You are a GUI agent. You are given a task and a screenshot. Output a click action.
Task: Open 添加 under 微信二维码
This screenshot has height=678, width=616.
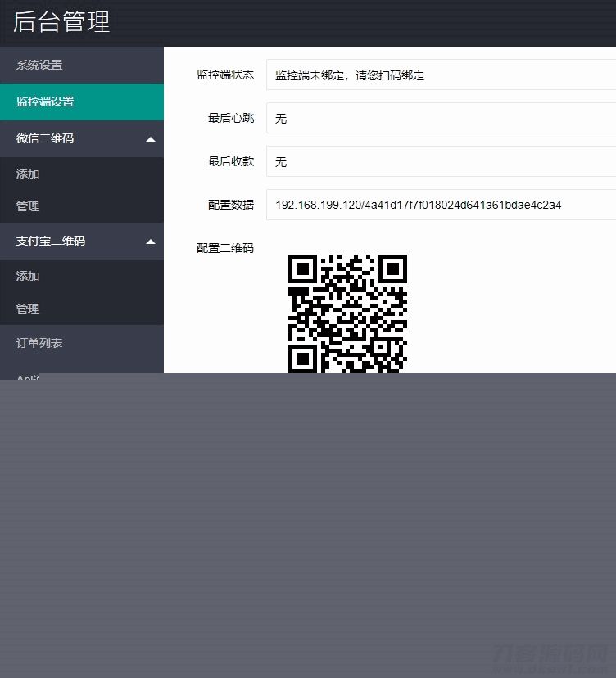[x=28, y=174]
